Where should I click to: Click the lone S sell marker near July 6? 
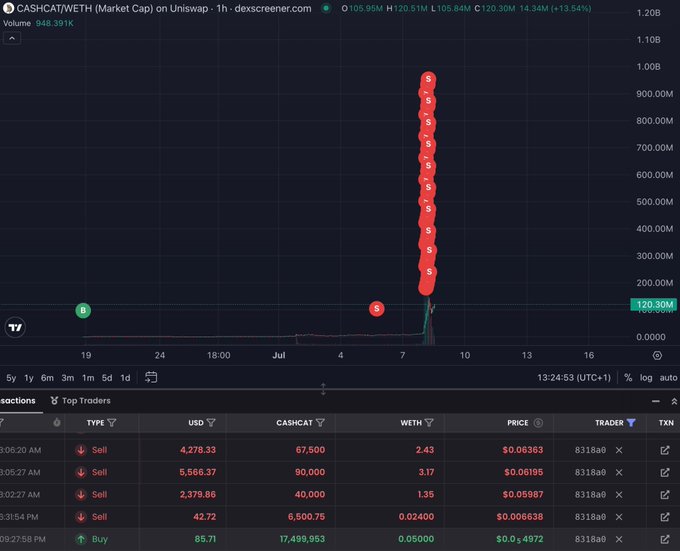[x=376, y=309]
